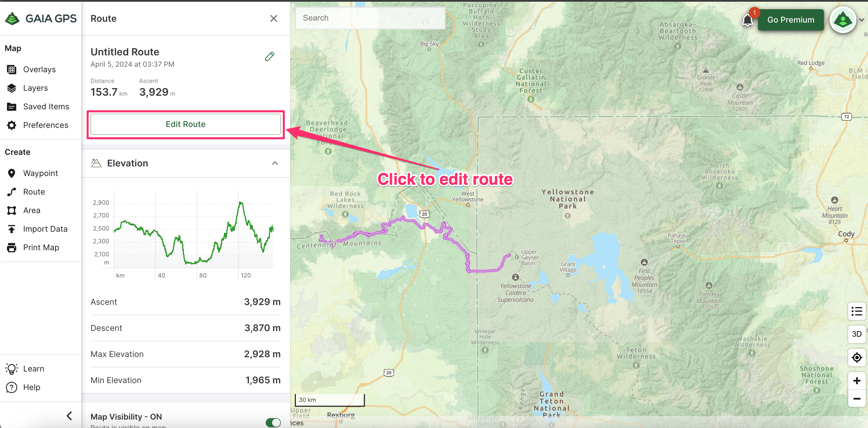This screenshot has width=868, height=428.
Task: Click the Grant Village map label
Action: point(568,267)
